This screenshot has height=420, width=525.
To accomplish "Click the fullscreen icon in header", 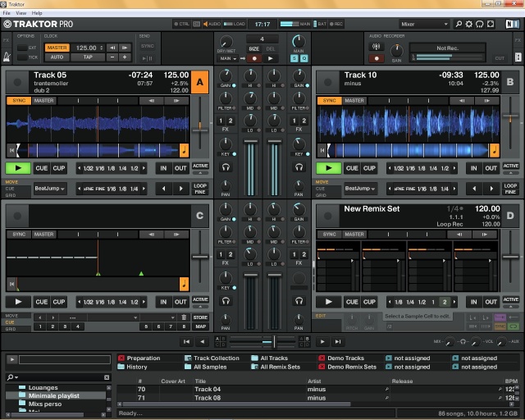I will click(x=491, y=24).
